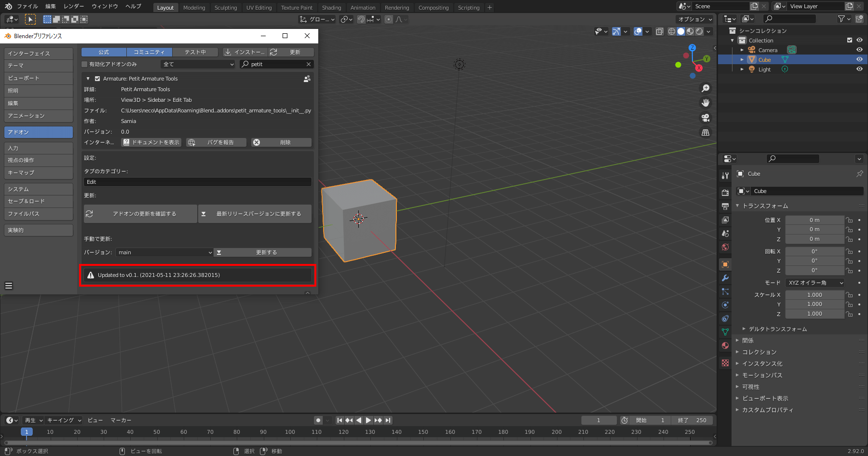Open the Object Constraints properties tab
The width and height of the screenshot is (868, 456).
pyautogui.click(x=725, y=318)
